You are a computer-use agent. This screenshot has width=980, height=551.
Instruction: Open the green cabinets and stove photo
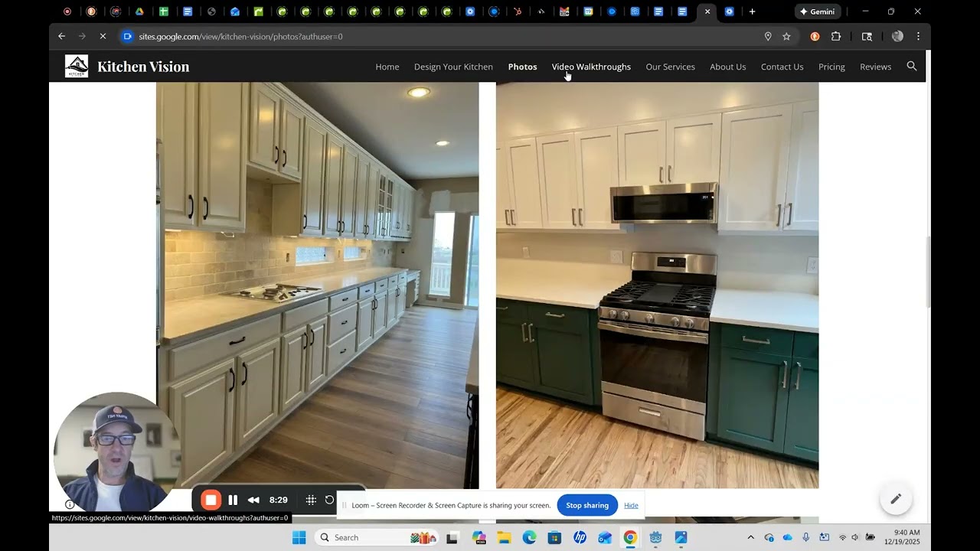[x=657, y=285]
